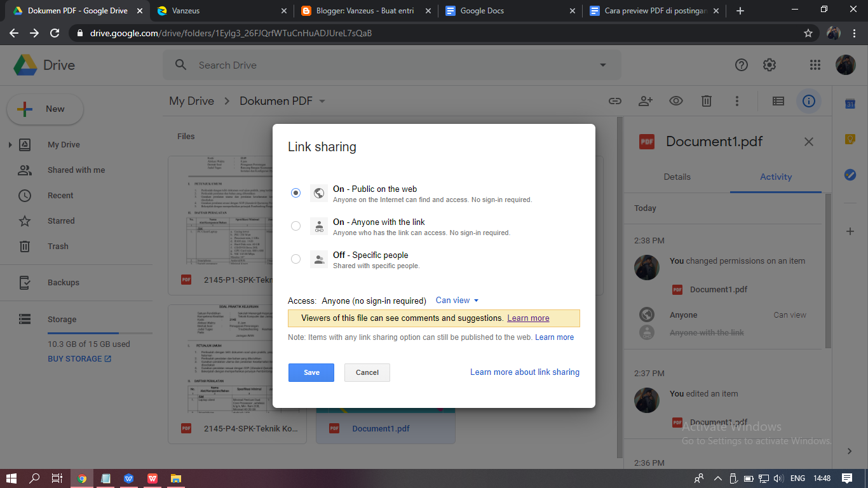This screenshot has width=868, height=488.
Task: Switch to the Details tab
Action: coord(677,177)
